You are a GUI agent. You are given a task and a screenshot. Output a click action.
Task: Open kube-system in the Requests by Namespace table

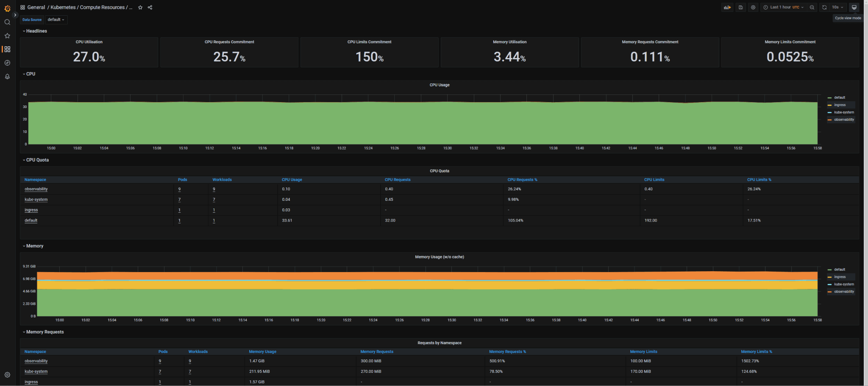36,372
